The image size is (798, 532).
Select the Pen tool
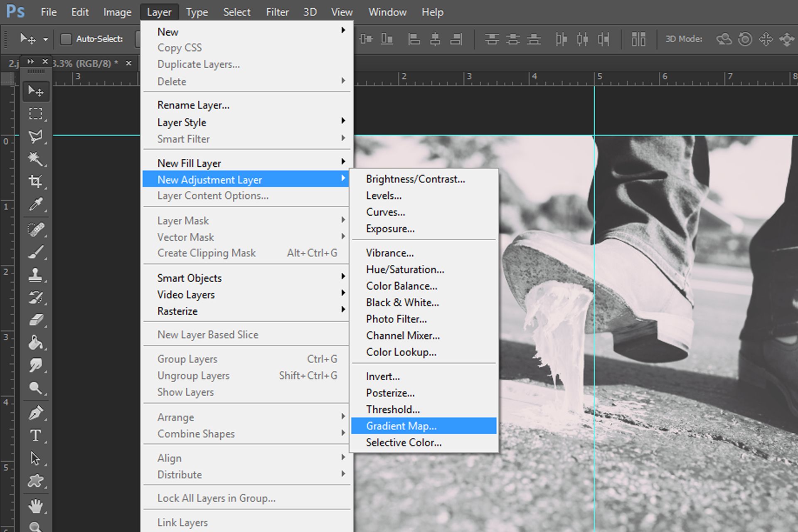36,412
